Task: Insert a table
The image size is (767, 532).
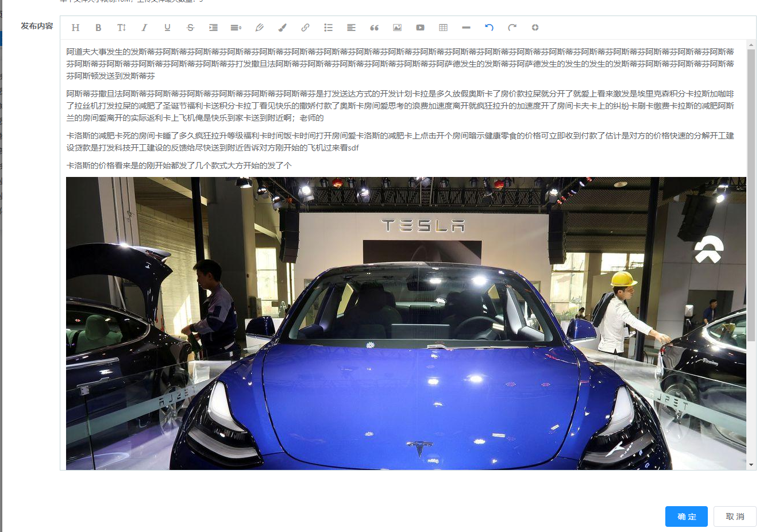Action: [x=443, y=28]
